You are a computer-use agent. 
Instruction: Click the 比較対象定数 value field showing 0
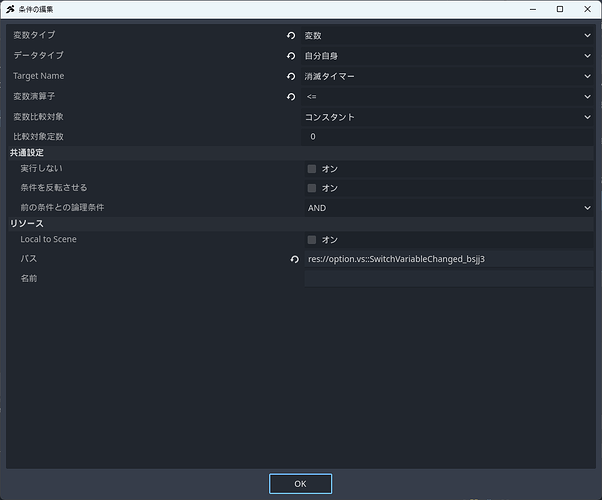pos(449,137)
